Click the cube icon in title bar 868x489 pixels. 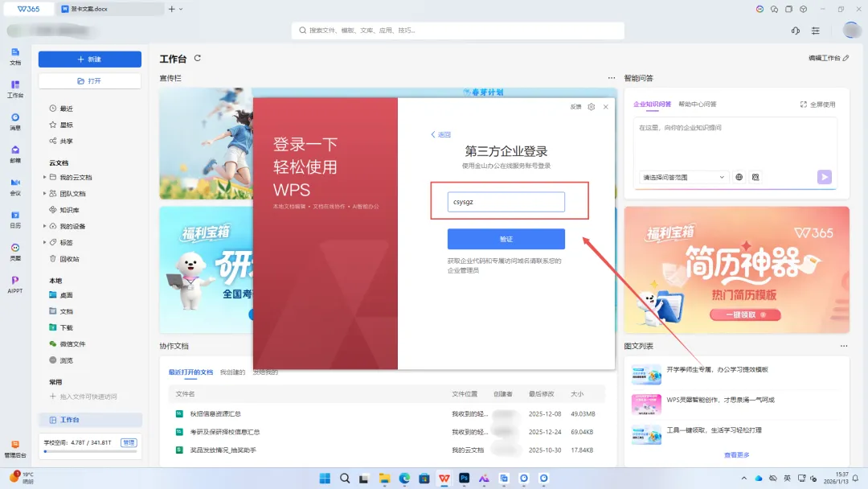803,9
